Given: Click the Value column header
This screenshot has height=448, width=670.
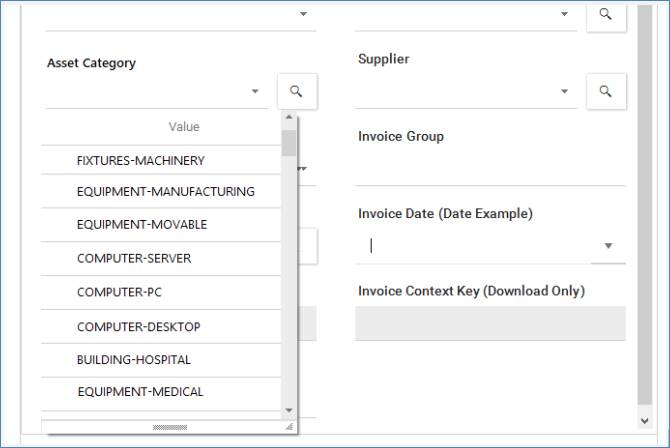Looking at the screenshot, I should tap(184, 127).
